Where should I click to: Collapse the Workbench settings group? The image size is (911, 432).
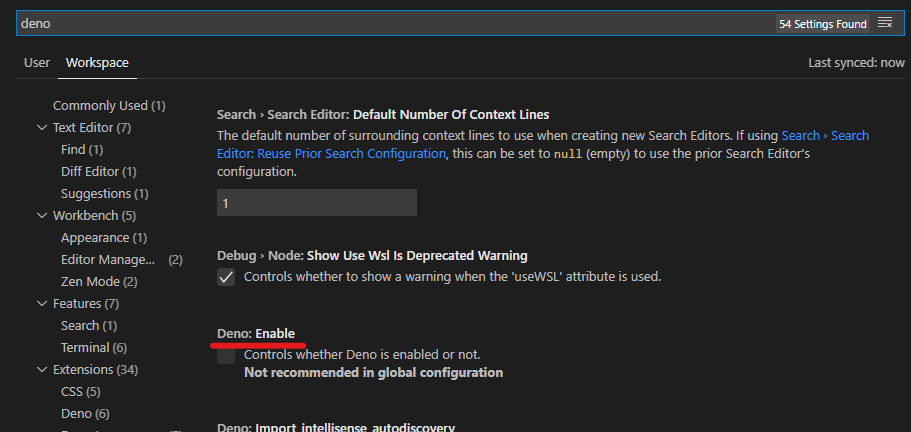(42, 216)
